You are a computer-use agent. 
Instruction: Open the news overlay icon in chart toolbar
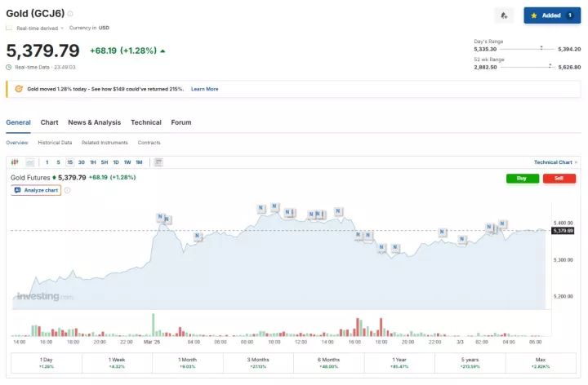click(x=158, y=162)
